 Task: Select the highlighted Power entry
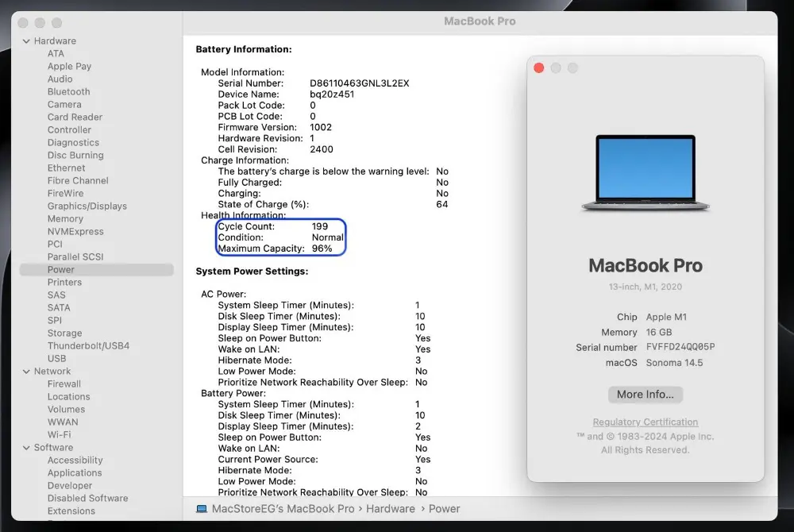pyautogui.click(x=96, y=270)
